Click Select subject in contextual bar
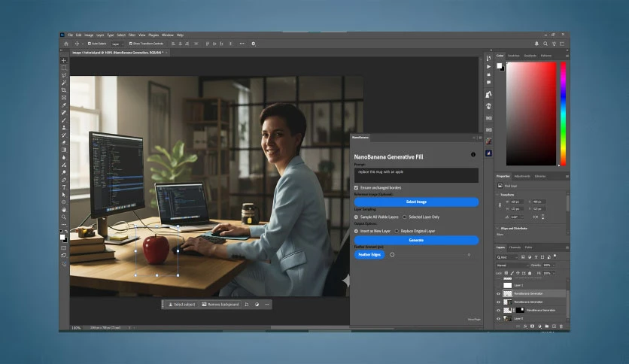This screenshot has width=629, height=364. (x=182, y=305)
